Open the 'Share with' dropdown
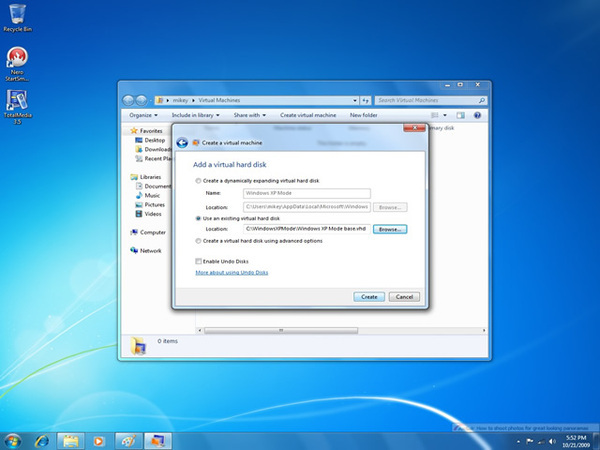 tap(249, 115)
